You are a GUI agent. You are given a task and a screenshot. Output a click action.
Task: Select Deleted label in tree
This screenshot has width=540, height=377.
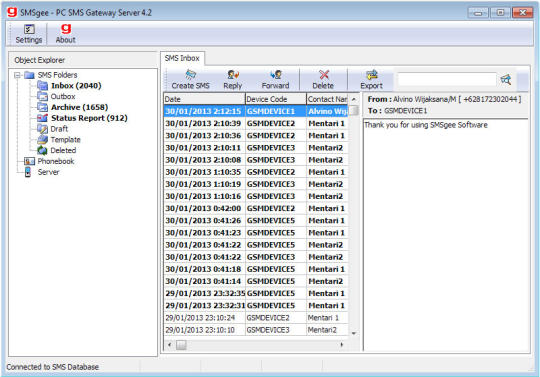click(63, 150)
